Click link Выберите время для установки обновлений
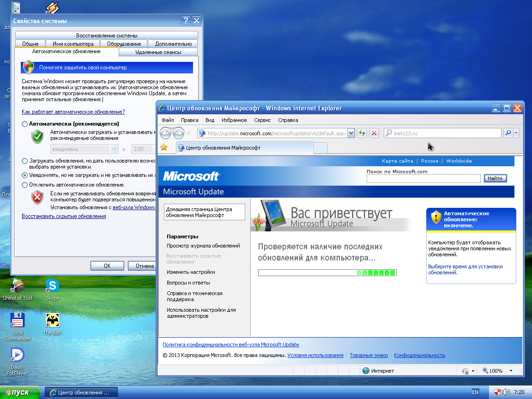The height and width of the screenshot is (399, 532). pyautogui.click(x=465, y=269)
